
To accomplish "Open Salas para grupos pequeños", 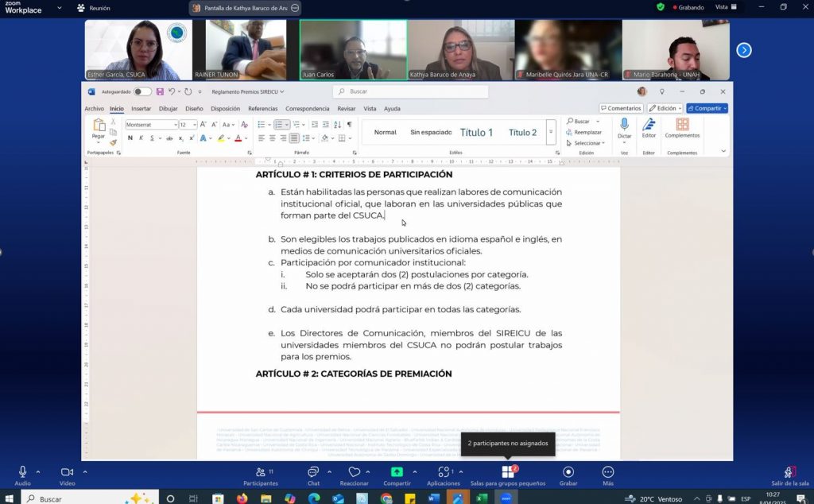I will [x=508, y=472].
